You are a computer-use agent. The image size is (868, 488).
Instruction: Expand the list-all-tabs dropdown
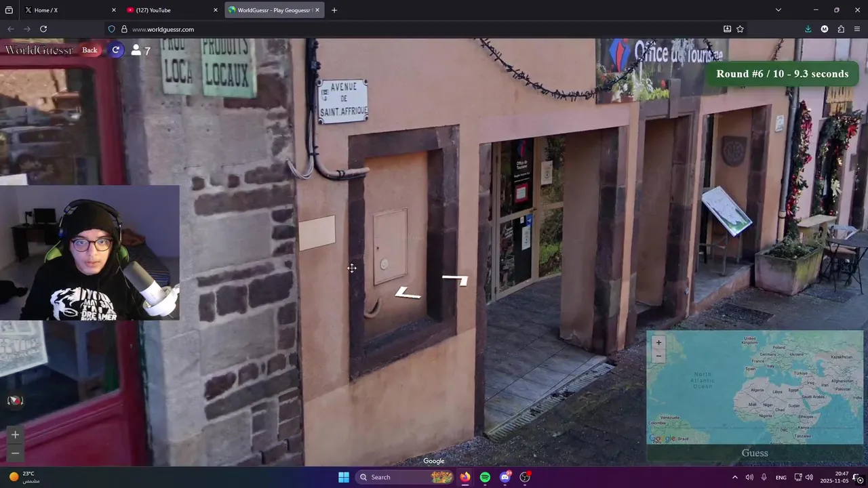coord(778,10)
